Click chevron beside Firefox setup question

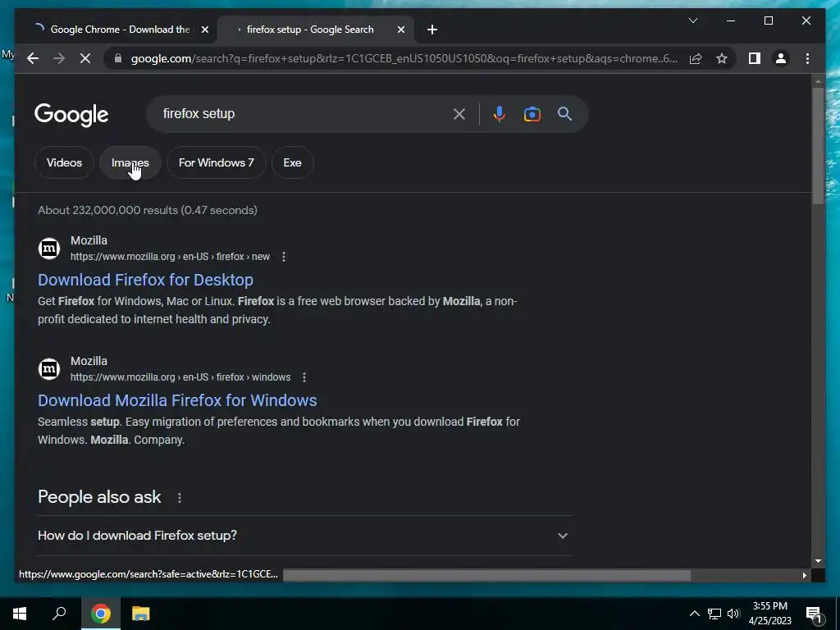tap(563, 535)
